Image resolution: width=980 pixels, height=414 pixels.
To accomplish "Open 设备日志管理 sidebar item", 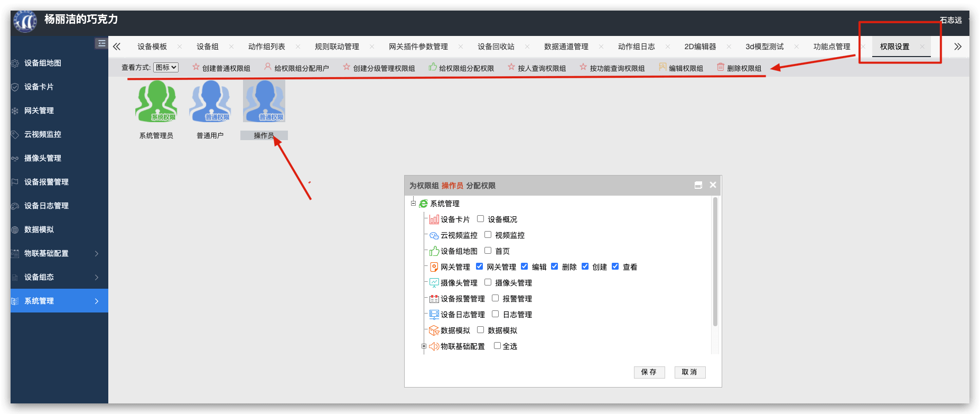I will coord(59,206).
